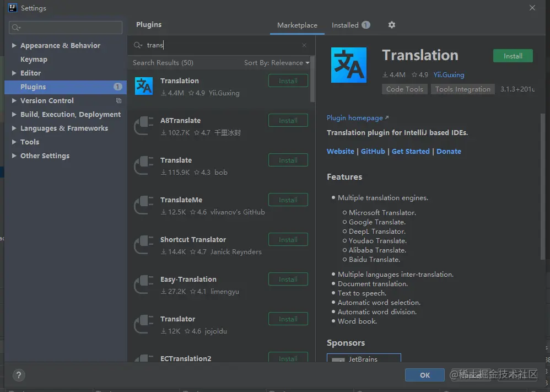Expand Build, Execution, Deployment node
550x392 pixels.
[14, 114]
